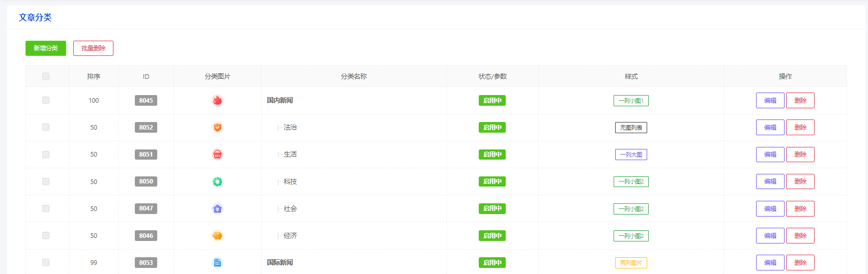
Task: Click the purple house icon for 社会
Action: coord(217,208)
